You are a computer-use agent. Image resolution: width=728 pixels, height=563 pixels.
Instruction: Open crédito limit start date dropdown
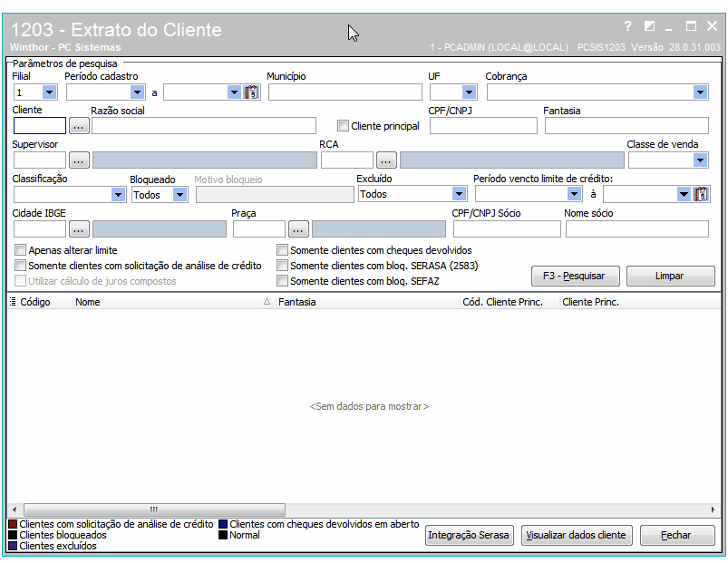[574, 194]
